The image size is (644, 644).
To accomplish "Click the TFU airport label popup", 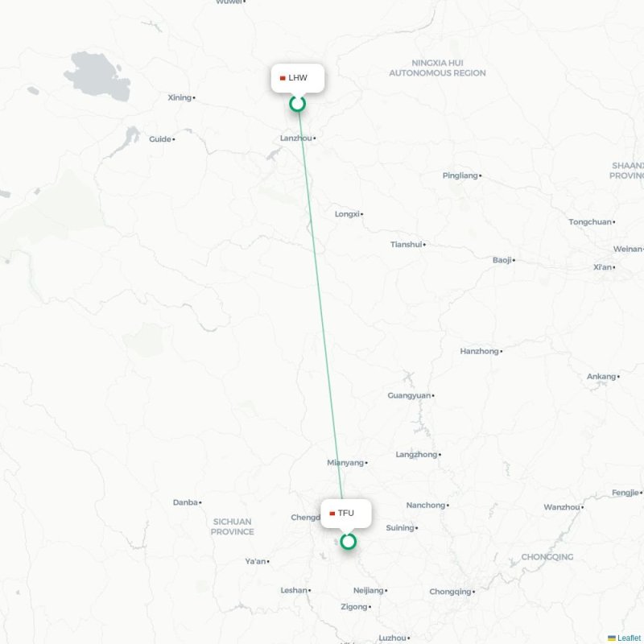I will (x=346, y=514).
